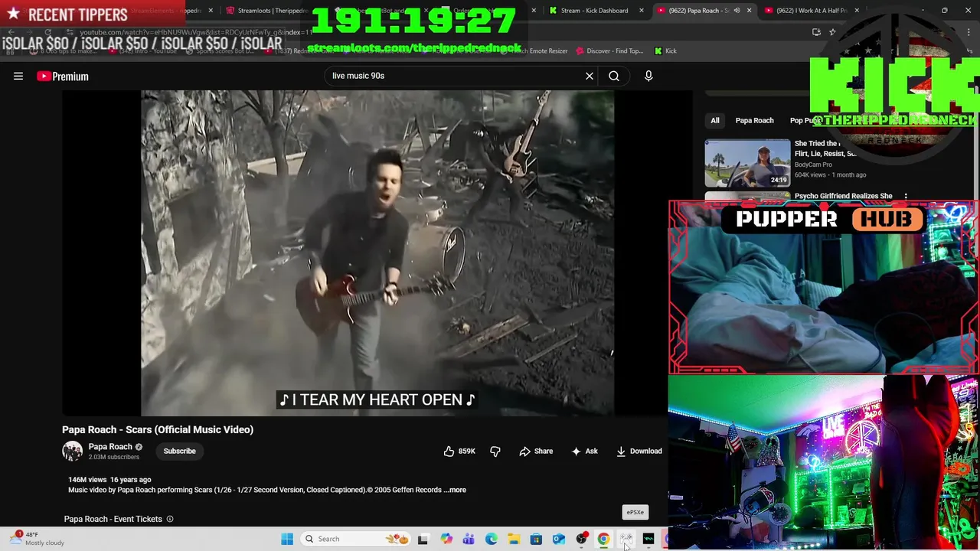Like the video with thumbs-up 859K
This screenshot has width=980, height=551.
[459, 451]
